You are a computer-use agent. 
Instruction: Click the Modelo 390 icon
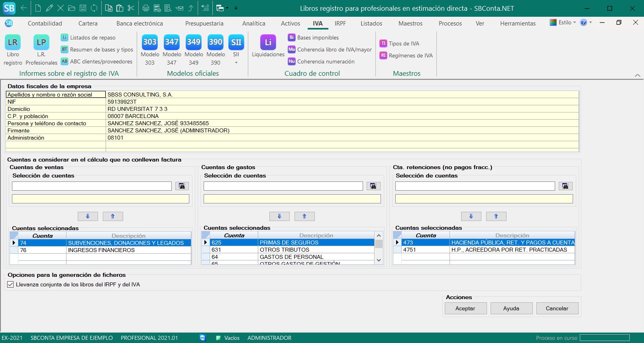click(216, 42)
